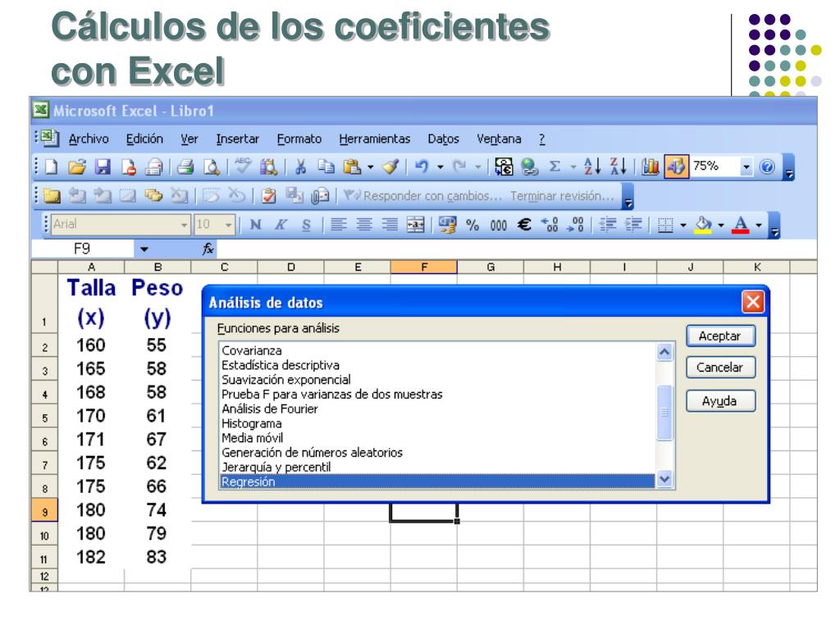The width and height of the screenshot is (840, 630).
Task: Click the Cancelar button
Action: coord(720,367)
